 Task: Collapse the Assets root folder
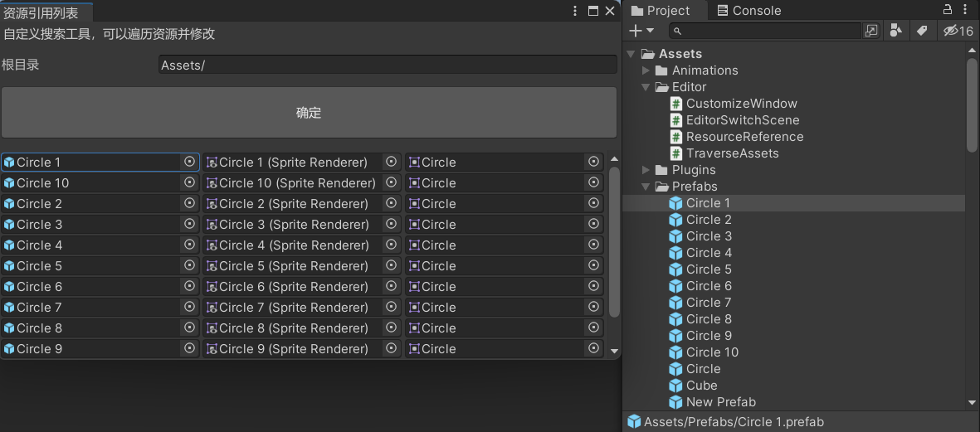(631, 54)
